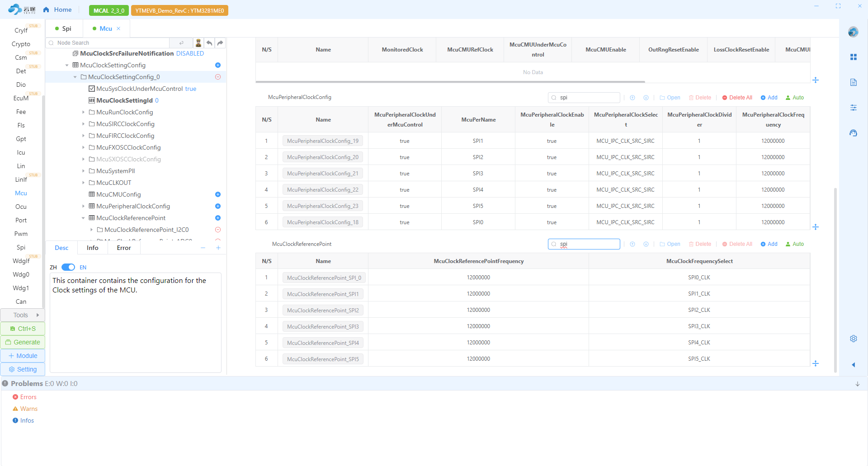Collapse the McuClockReferencePoint tree node

[83, 218]
